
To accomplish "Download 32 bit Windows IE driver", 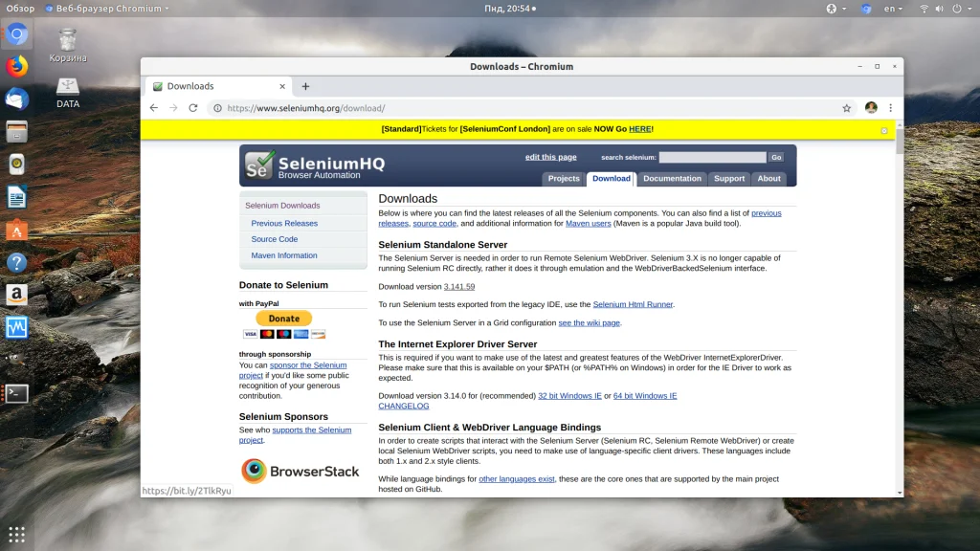I will pyautogui.click(x=569, y=396).
